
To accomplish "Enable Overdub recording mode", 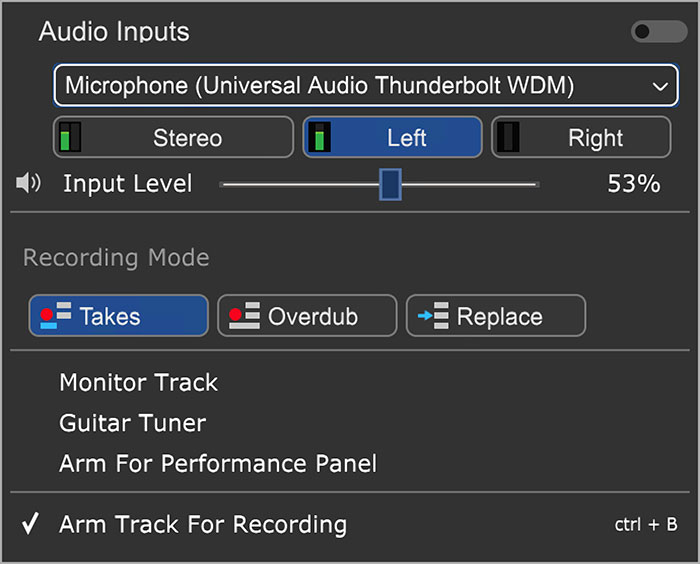I will [x=307, y=315].
